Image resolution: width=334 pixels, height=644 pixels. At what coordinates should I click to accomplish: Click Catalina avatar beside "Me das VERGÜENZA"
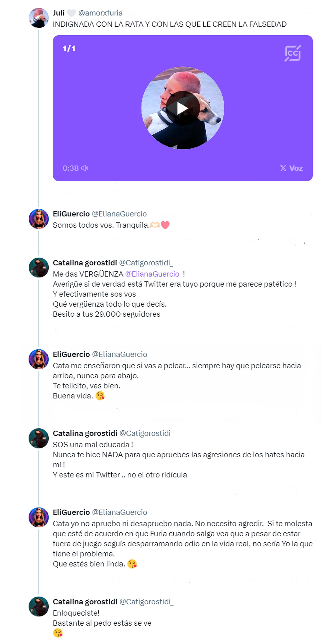tap(39, 268)
